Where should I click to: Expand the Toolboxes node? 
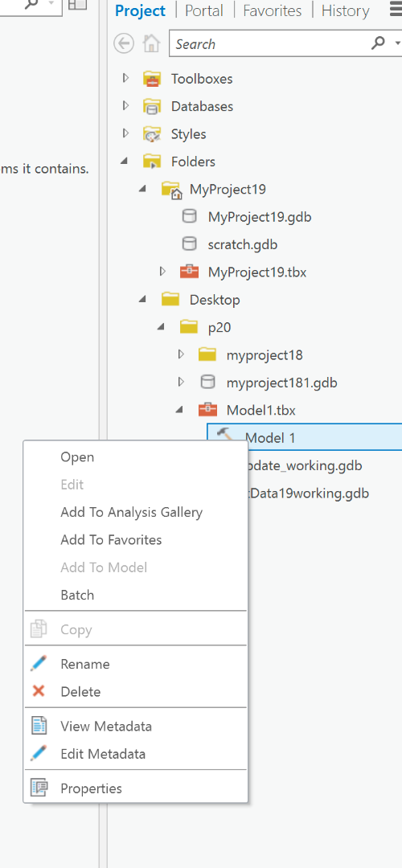(125, 78)
